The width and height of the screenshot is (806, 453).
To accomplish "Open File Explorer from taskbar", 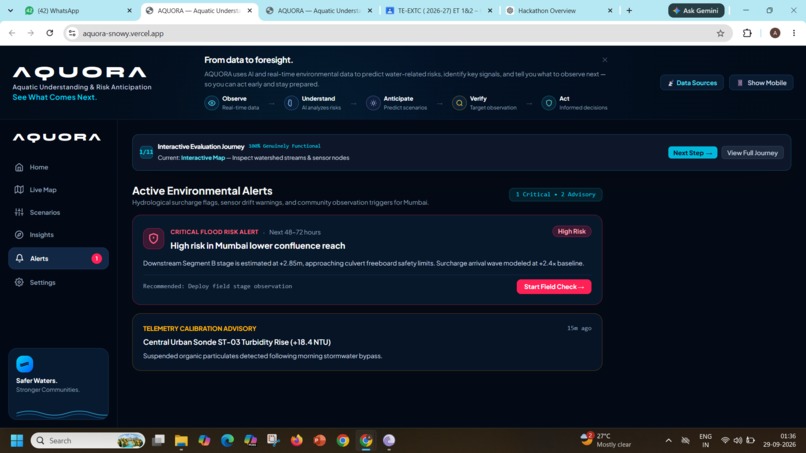I will coord(181,441).
